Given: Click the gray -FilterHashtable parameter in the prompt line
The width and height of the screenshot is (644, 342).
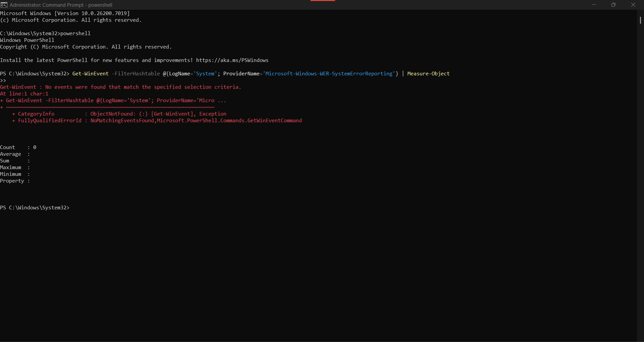Looking at the screenshot, I should [x=136, y=74].
